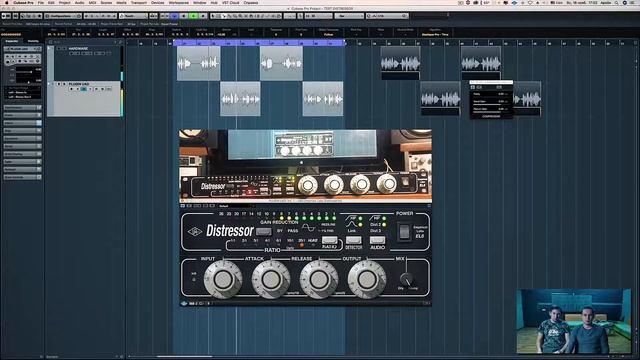Switch to the Visibility tab
Image resolution: width=640 pixels, height=360 pixels.
33,41
